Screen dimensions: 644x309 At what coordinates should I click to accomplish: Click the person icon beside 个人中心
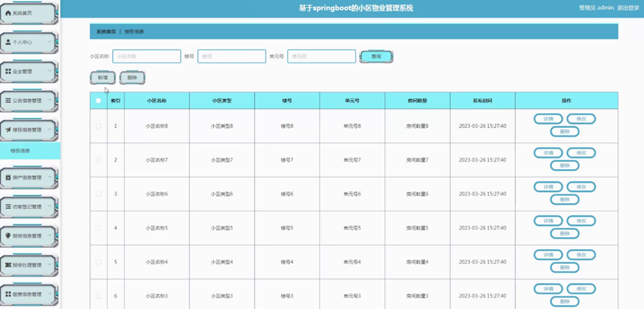point(8,42)
